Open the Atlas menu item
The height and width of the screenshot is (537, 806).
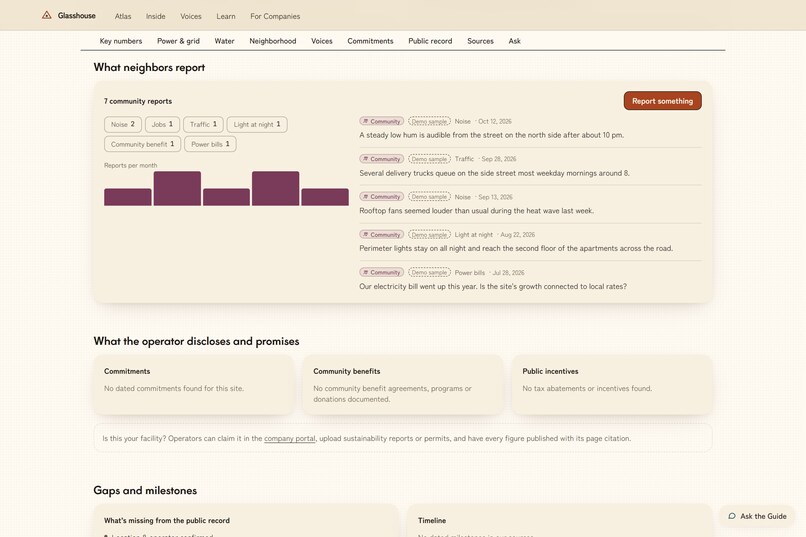tap(123, 16)
